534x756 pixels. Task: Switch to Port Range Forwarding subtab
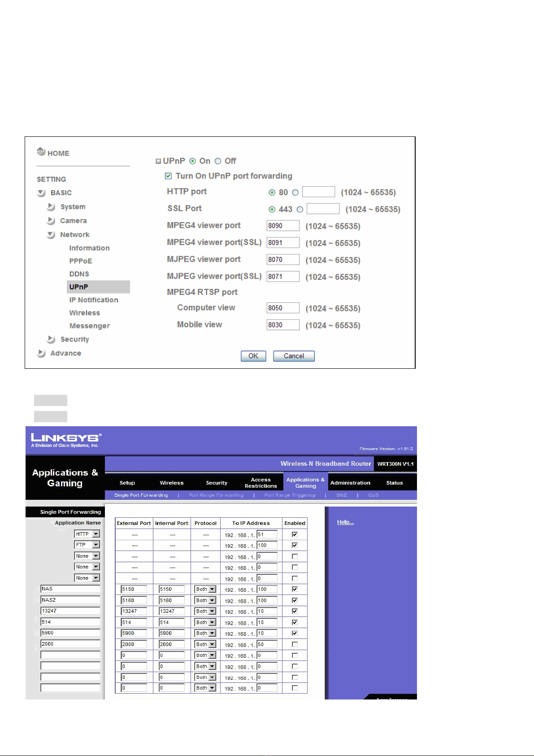pyautogui.click(x=216, y=495)
